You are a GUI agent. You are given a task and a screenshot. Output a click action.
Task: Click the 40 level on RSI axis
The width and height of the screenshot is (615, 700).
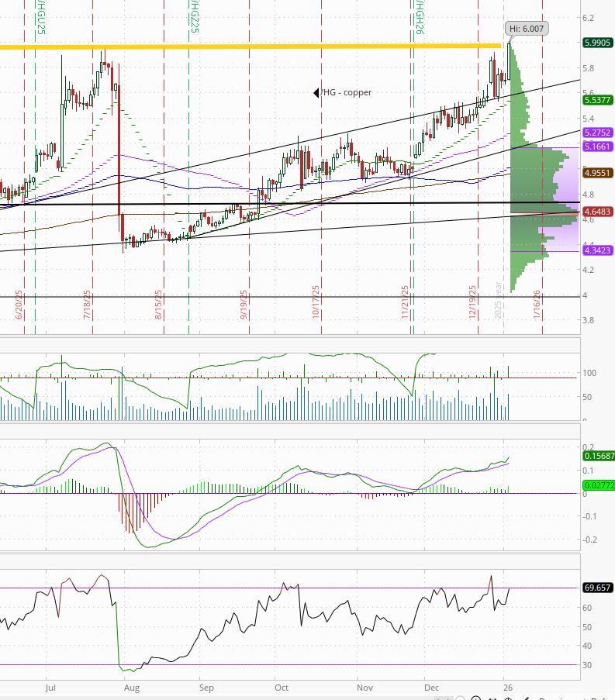coord(587,646)
